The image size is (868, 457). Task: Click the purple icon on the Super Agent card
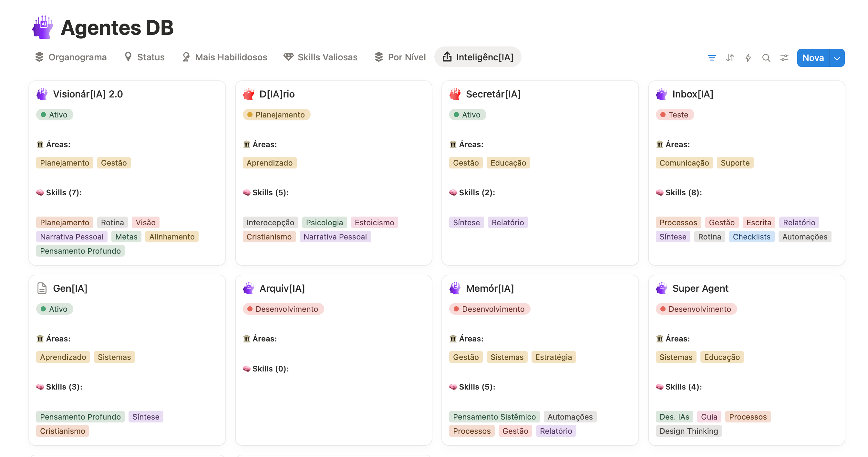point(662,288)
